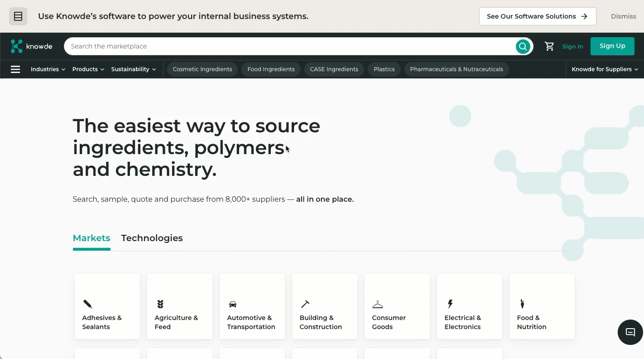Click the Automotive & Transportation car icon
The width and height of the screenshot is (644, 359).
(233, 304)
